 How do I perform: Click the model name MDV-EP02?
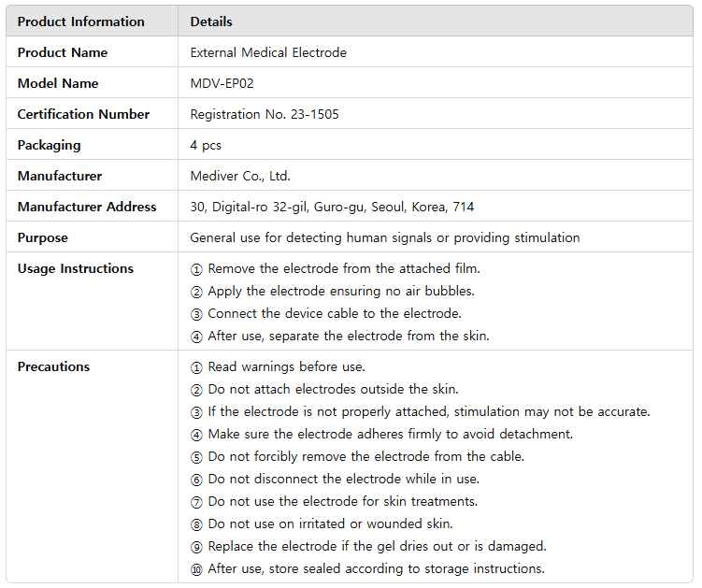click(222, 83)
